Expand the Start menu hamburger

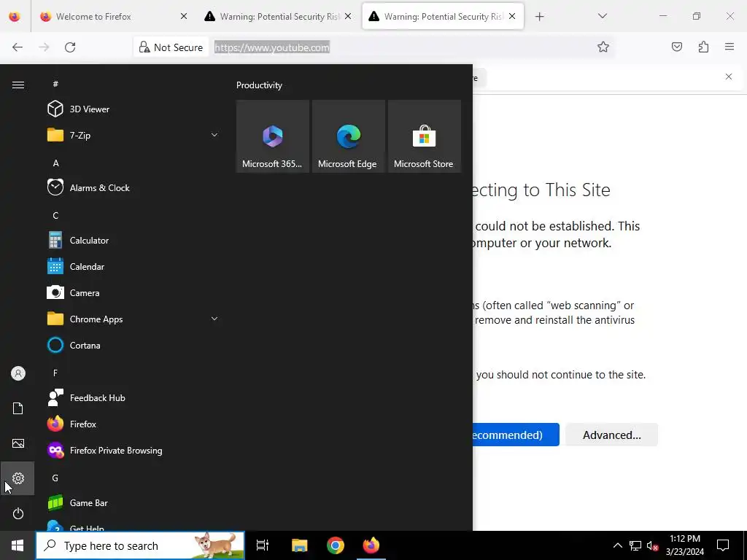(x=18, y=85)
